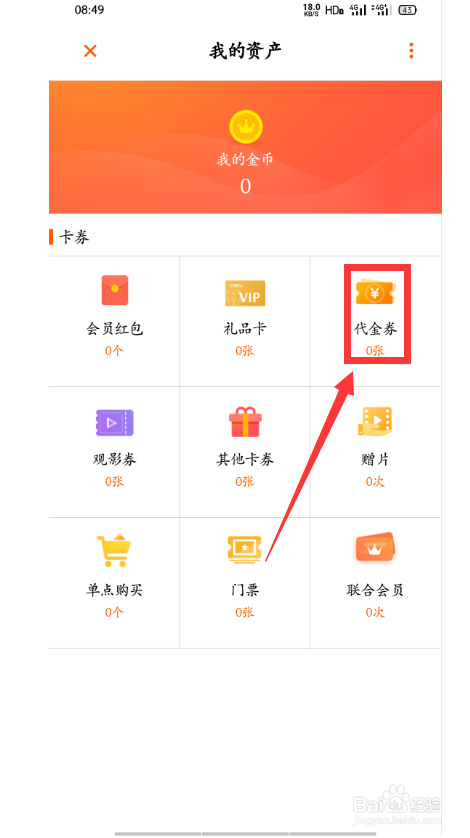
Task: Tap the 观影券 text label
Action: pos(114,459)
